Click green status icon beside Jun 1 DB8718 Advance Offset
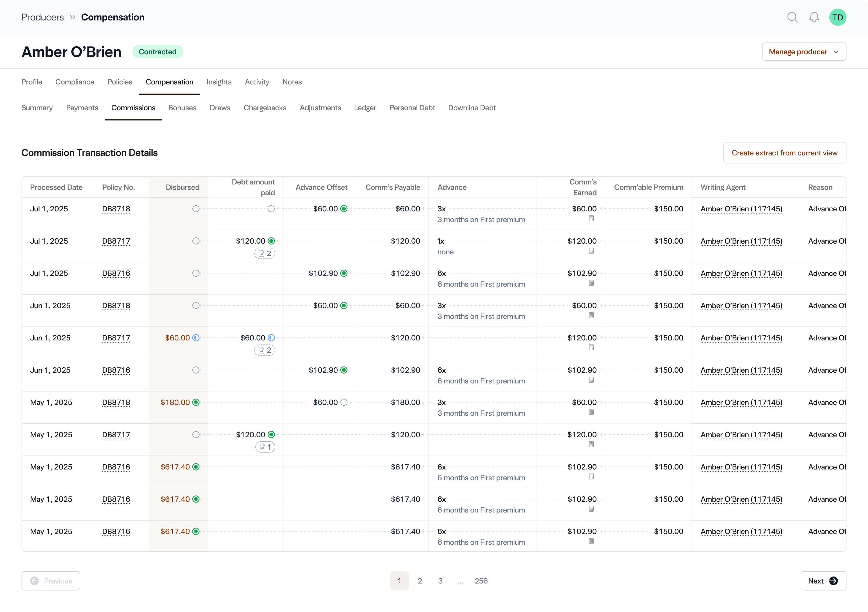 (x=344, y=306)
